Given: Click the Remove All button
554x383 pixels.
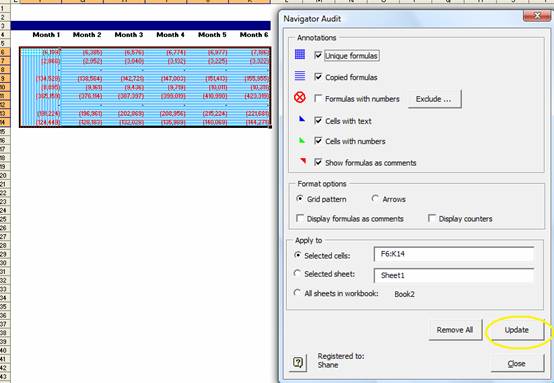Looking at the screenshot, I should tap(455, 330).
